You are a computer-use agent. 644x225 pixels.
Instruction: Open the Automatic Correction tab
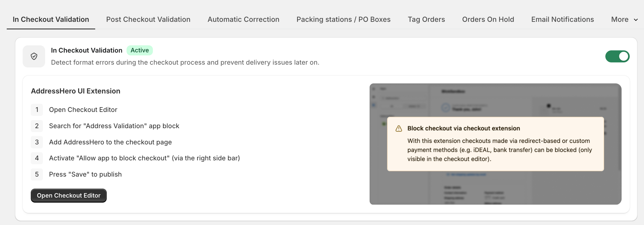(x=243, y=19)
